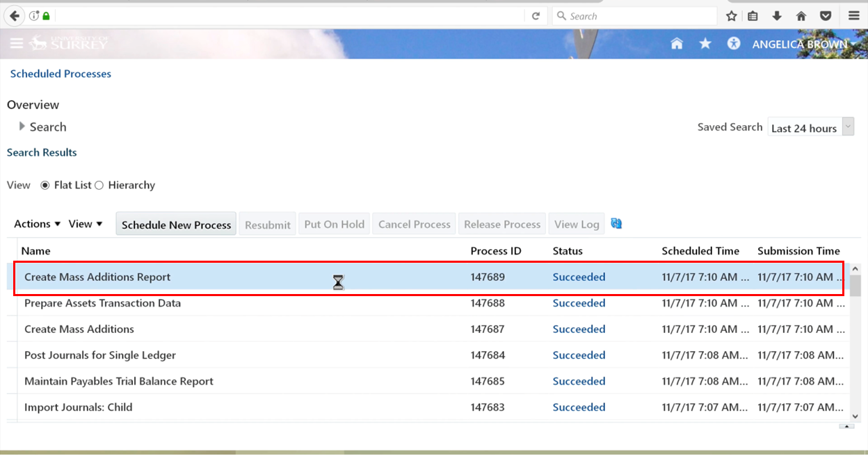Viewport: 868px width, 456px height.
Task: Open Accessibility settings icon
Action: click(x=734, y=44)
